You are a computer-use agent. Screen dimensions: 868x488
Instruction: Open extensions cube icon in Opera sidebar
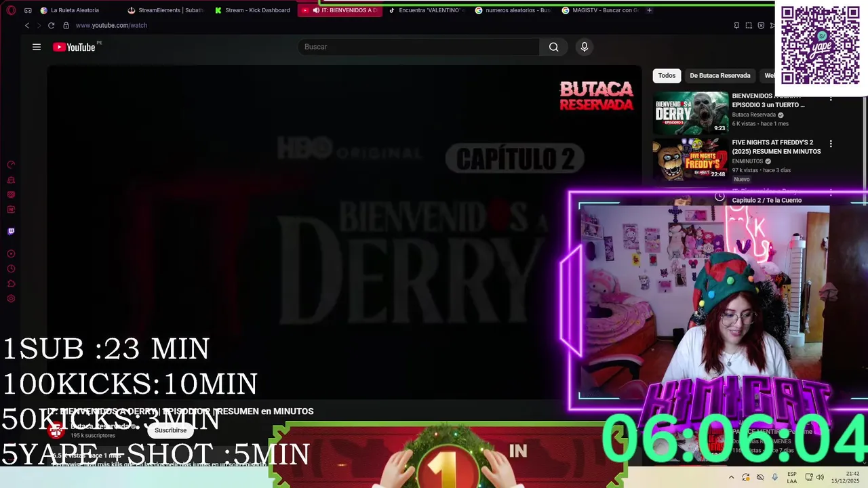coord(11,284)
